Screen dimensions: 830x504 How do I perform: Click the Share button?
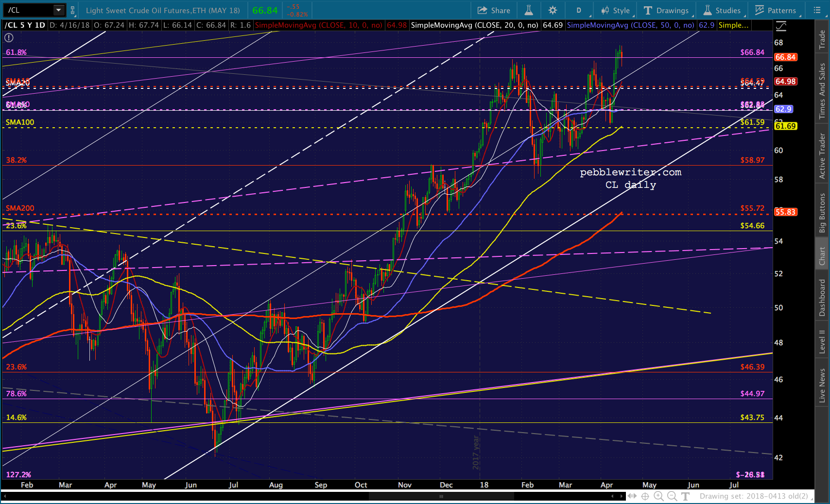[x=494, y=10]
